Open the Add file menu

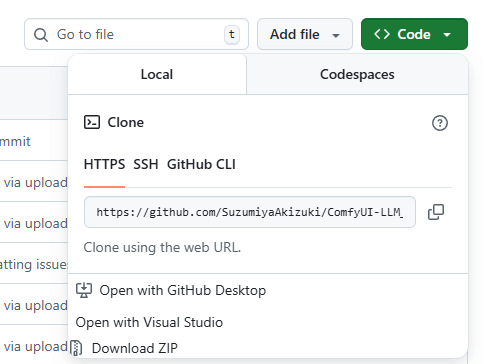[305, 34]
